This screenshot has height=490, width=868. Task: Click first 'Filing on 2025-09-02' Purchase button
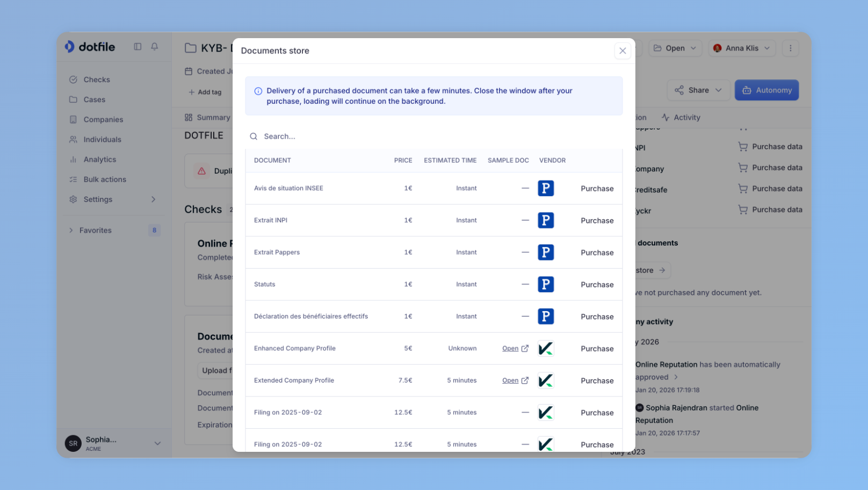click(x=597, y=413)
